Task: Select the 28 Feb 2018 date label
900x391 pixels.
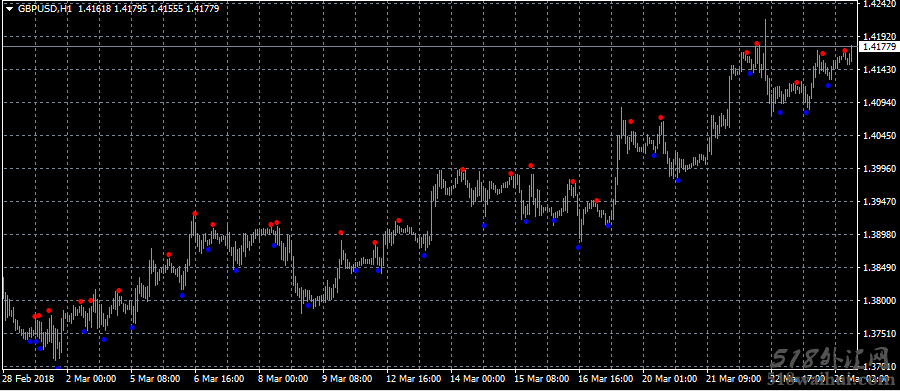Action: tap(27, 379)
